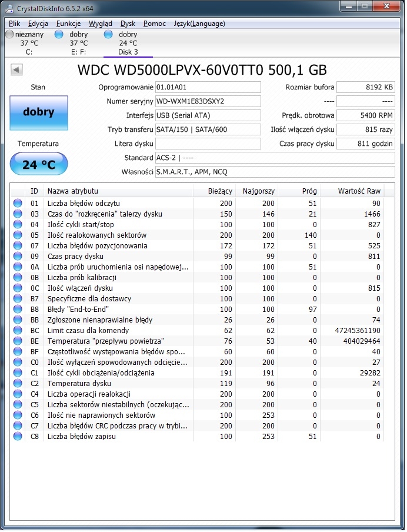Viewport: 407px width, 532px height.
Task: Open the Język(Language) menu
Action: click(x=199, y=24)
